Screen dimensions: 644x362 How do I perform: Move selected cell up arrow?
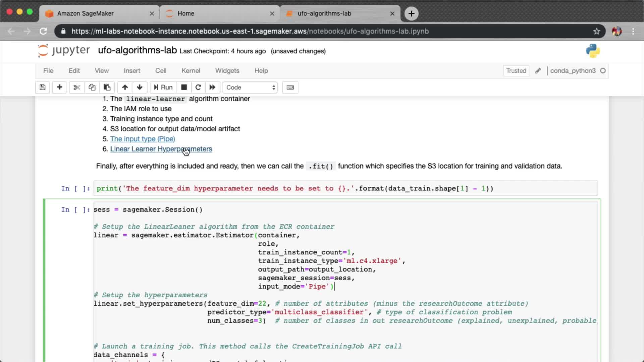125,87
